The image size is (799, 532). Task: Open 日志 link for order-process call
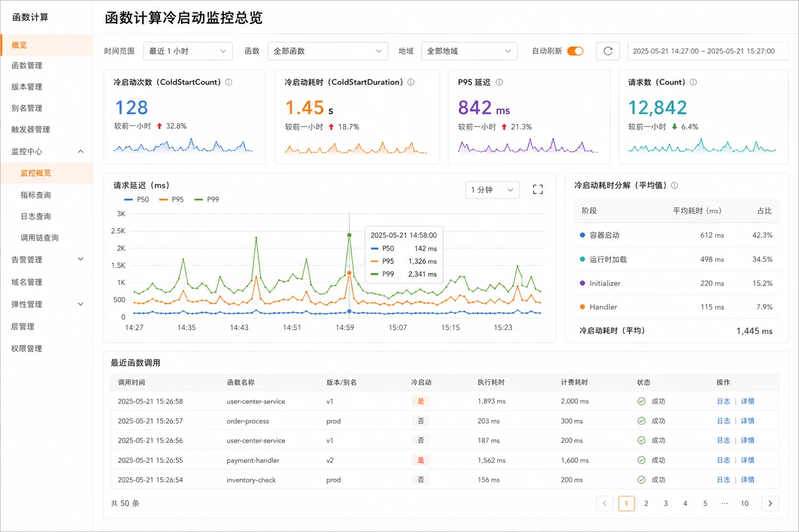point(724,421)
